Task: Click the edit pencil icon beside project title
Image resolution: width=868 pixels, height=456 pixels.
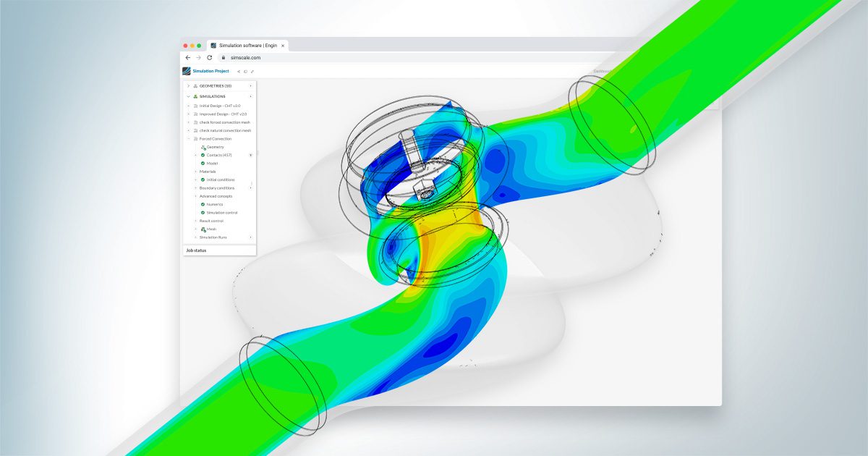Action: point(252,72)
